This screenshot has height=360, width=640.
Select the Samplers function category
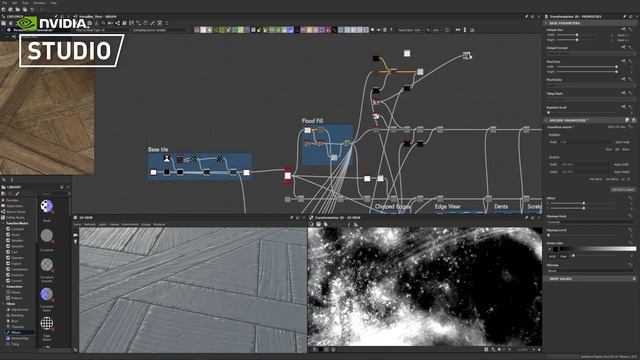point(17,247)
